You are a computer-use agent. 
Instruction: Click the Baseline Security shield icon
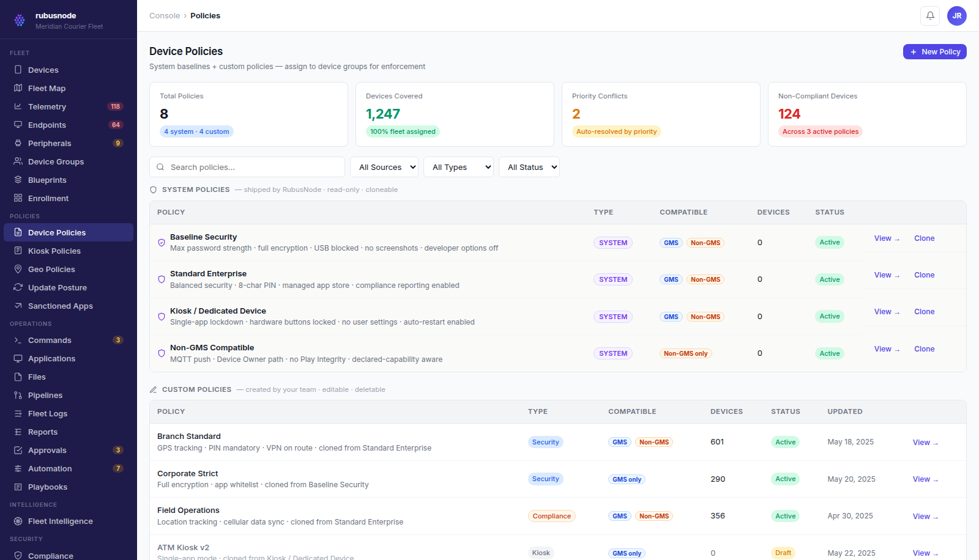pyautogui.click(x=162, y=243)
